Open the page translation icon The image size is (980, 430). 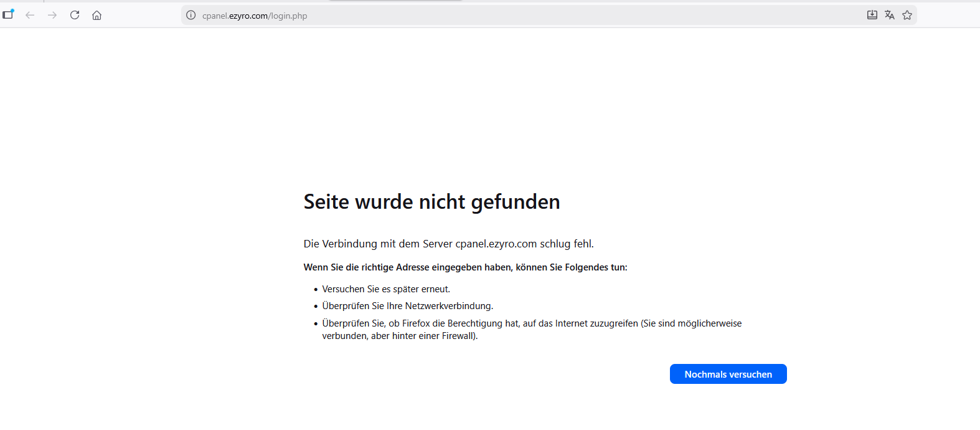click(x=890, y=15)
